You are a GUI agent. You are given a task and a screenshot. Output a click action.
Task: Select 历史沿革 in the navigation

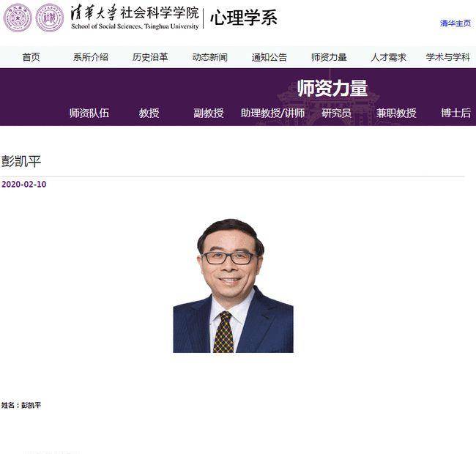150,57
